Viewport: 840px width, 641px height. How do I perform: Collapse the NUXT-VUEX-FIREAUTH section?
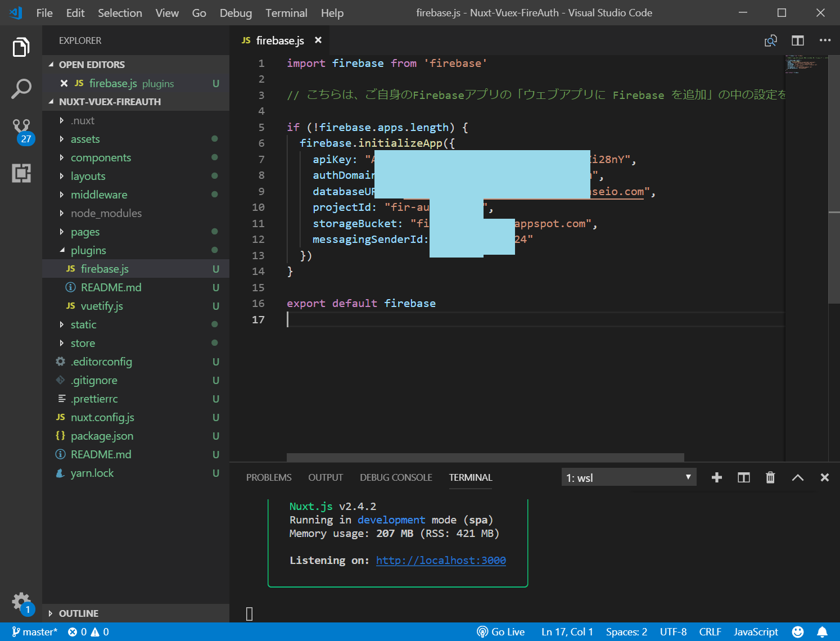click(x=136, y=102)
